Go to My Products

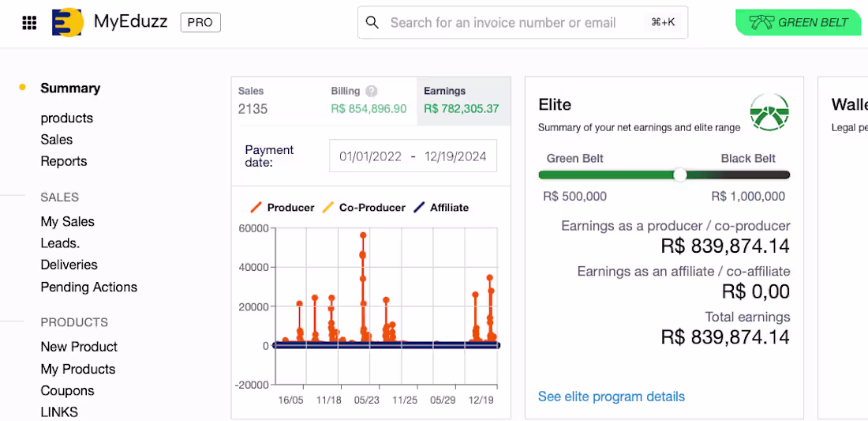click(x=78, y=369)
